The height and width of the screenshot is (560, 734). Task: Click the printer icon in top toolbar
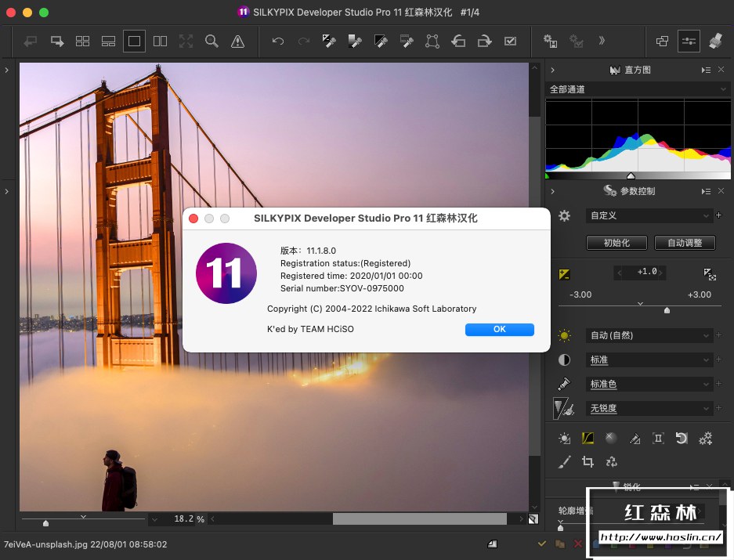coord(715,41)
